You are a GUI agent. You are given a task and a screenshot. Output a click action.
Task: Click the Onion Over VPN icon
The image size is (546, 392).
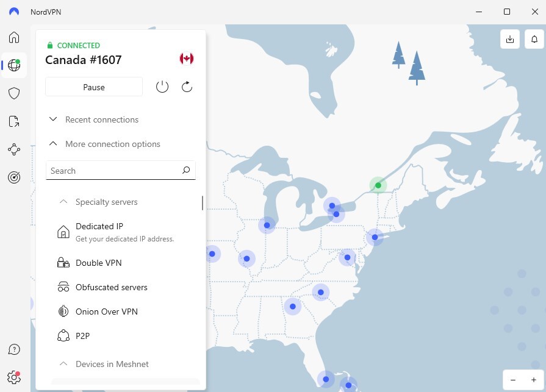tap(63, 312)
